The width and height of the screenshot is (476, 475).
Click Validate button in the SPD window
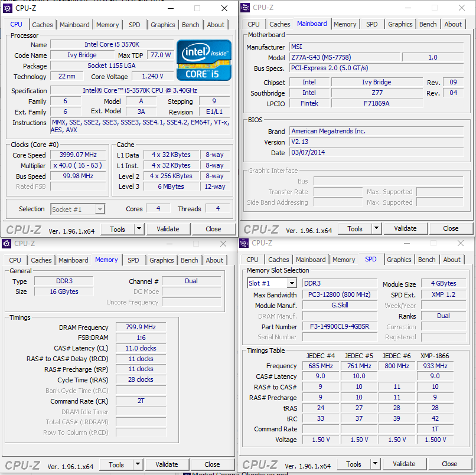(404, 464)
